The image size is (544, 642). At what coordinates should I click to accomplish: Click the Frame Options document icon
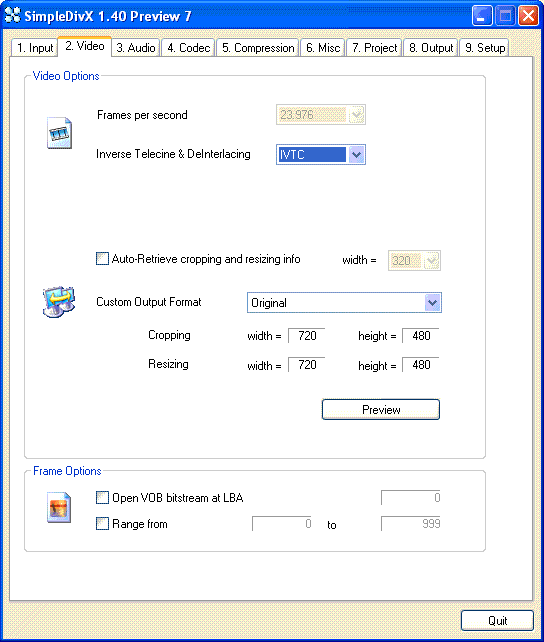59,508
